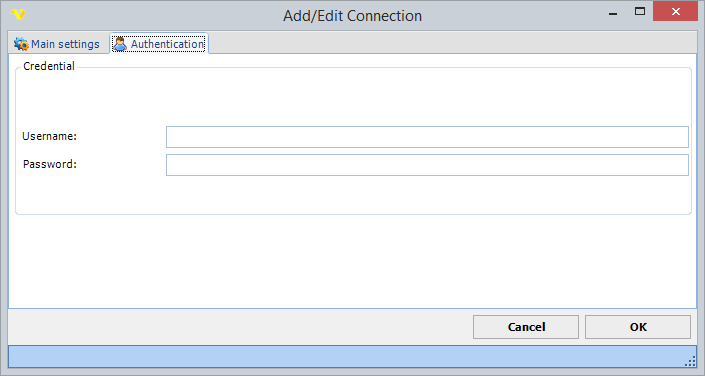
Task: Cancel the connection dialog
Action: pyautogui.click(x=526, y=327)
